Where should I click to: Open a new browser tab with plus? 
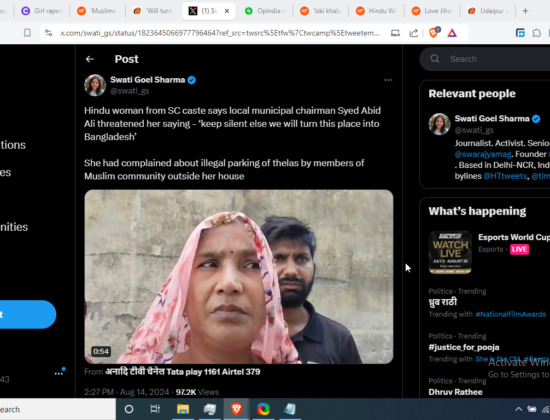(525, 11)
